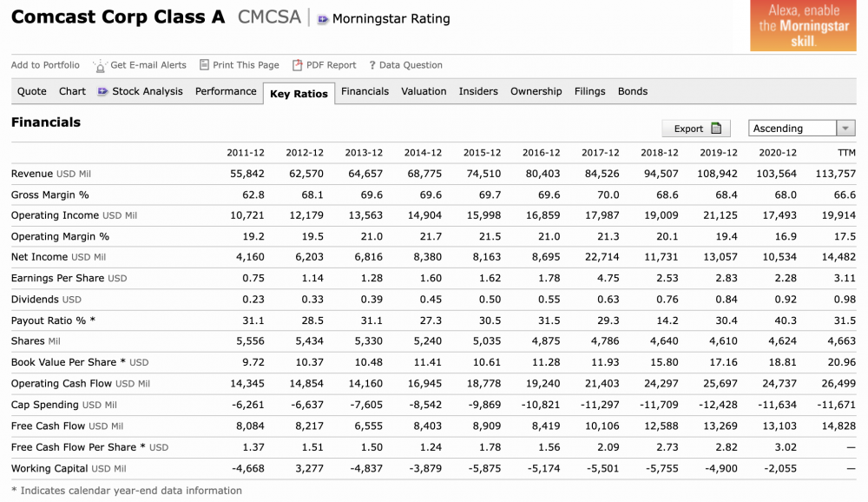View the Insiders tab

[x=478, y=91]
